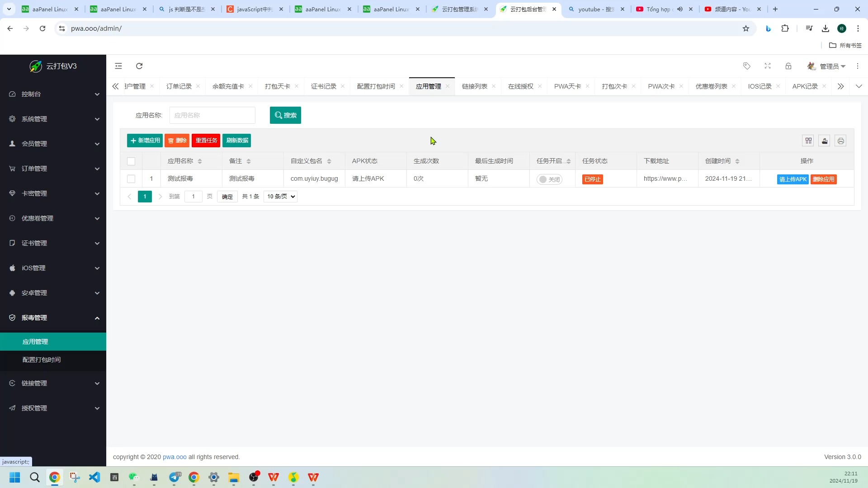The width and height of the screenshot is (868, 488).
Task: Select 配置打包时间 in the sidebar
Action: pos(42,360)
